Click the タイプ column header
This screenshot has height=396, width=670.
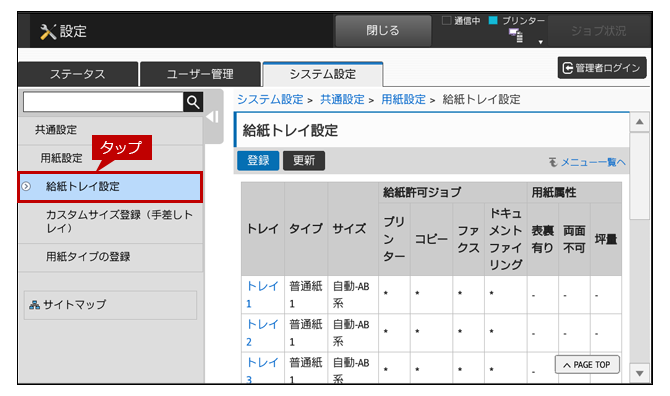(x=306, y=229)
